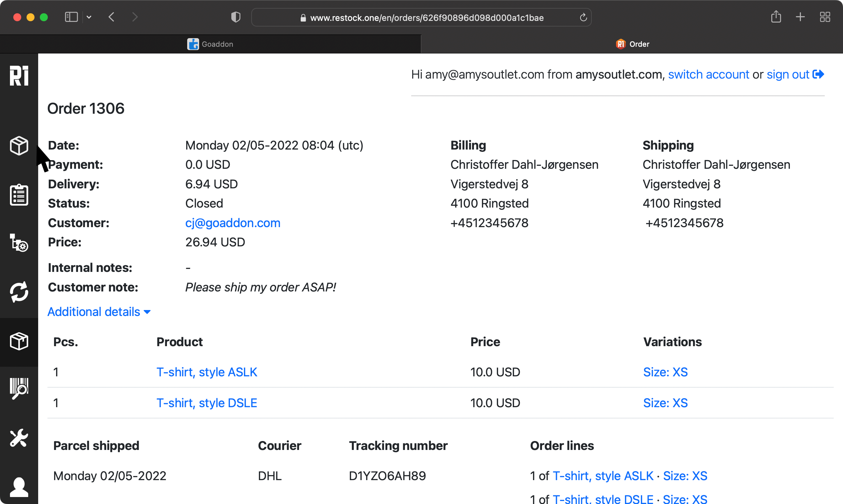The width and height of the screenshot is (843, 504).
Task: Click the sync arrows sidebar icon
Action: [x=19, y=292]
